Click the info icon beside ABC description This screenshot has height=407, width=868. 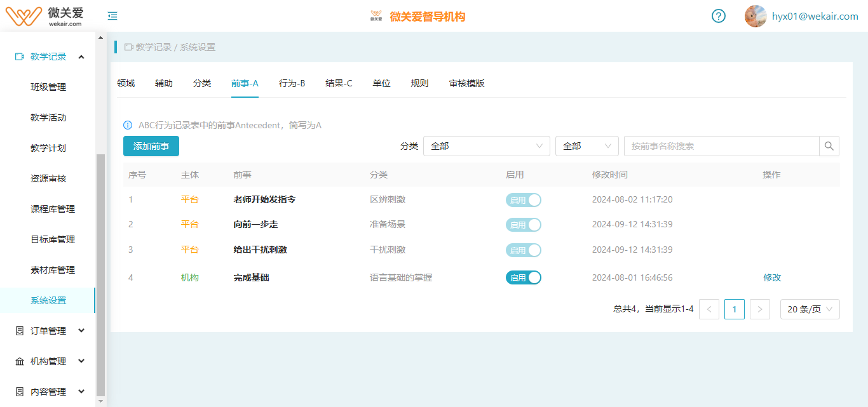(x=128, y=125)
